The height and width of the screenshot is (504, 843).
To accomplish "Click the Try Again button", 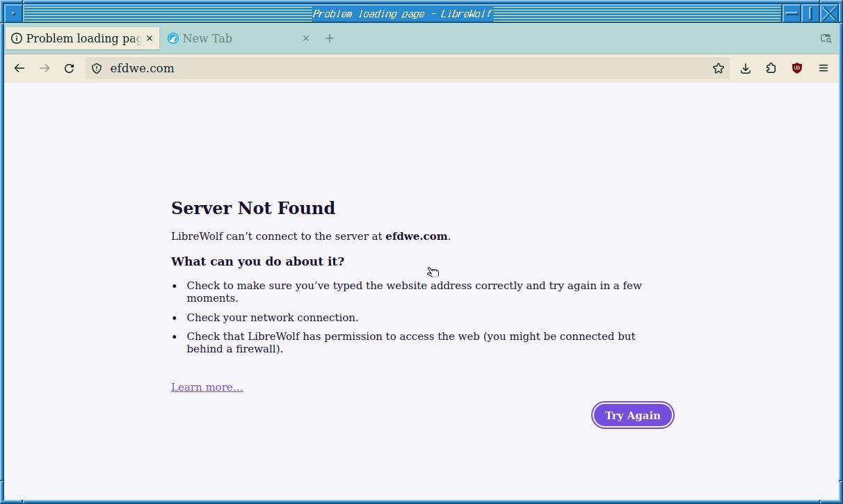I will (x=633, y=415).
